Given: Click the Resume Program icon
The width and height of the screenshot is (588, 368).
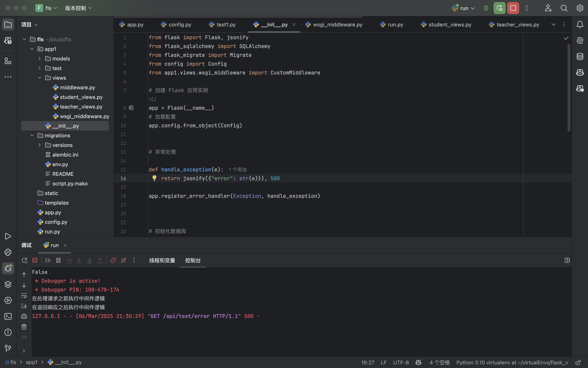Looking at the screenshot, I should 48,260.
